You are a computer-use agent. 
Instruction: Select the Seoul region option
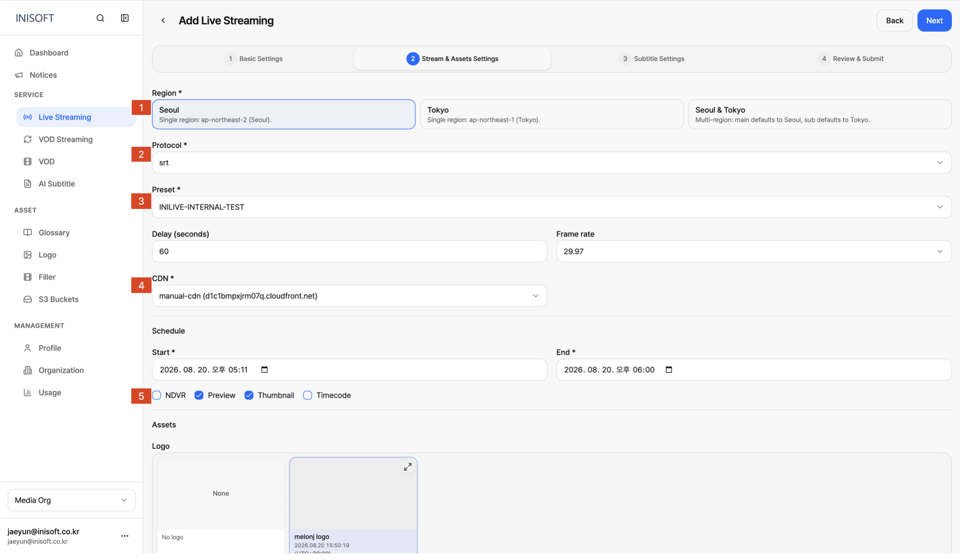coord(284,114)
